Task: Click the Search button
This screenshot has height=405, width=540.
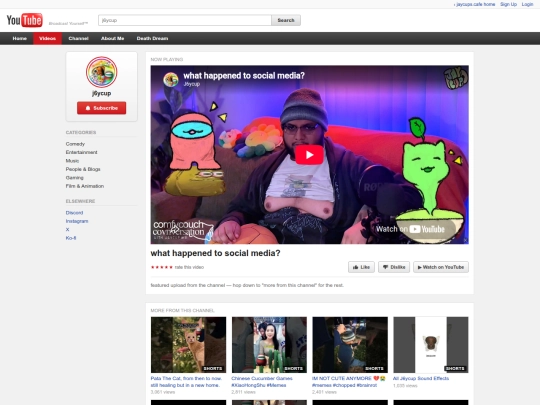Action: click(286, 20)
